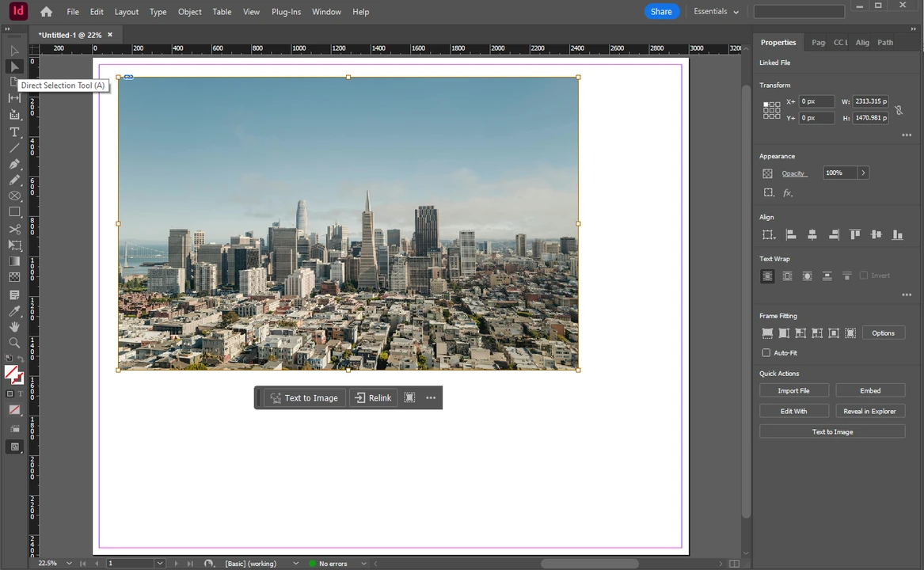Select Jump Object text wrap option
This screenshot has width=924, height=570.
click(x=827, y=275)
